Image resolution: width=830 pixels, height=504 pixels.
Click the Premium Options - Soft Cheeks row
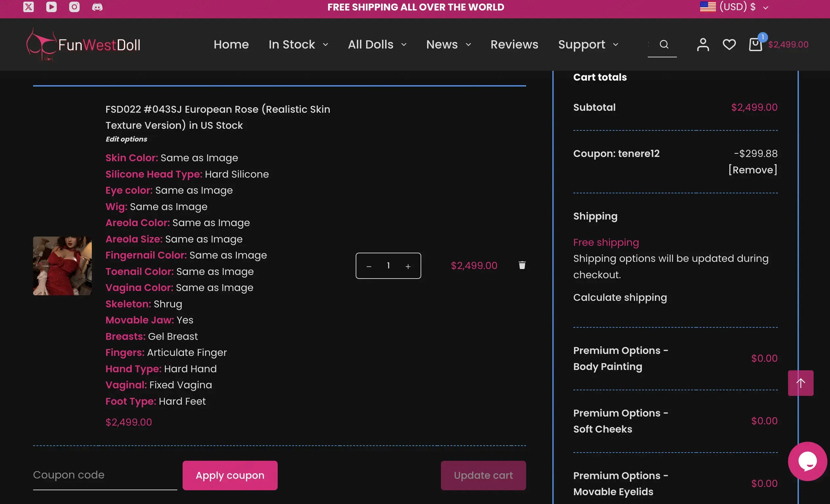click(675, 421)
